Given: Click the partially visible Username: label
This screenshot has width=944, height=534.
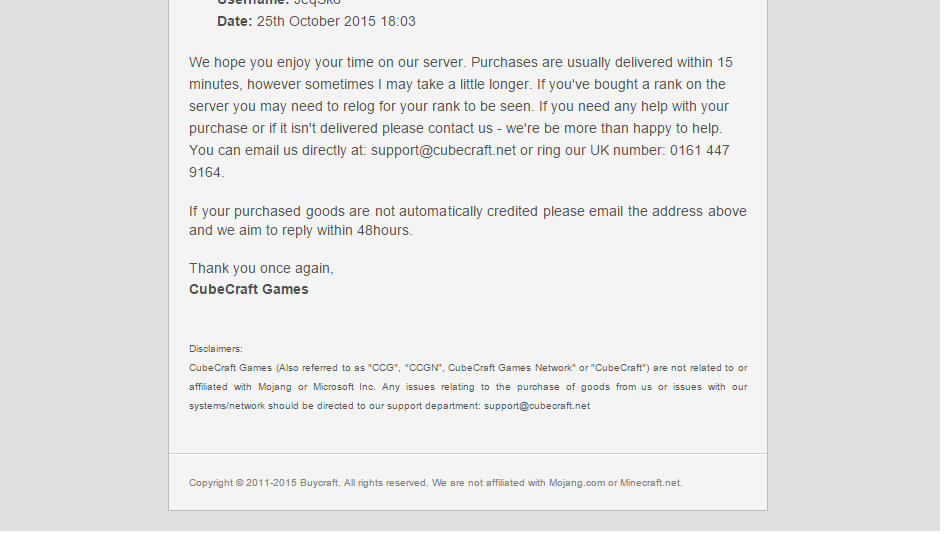Looking at the screenshot, I should 253,2.
